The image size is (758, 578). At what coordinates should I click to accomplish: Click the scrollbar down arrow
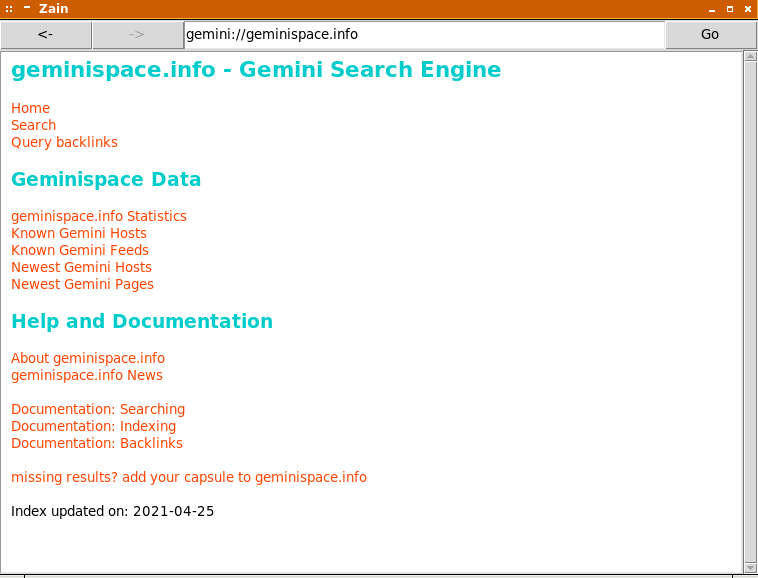pos(750,568)
